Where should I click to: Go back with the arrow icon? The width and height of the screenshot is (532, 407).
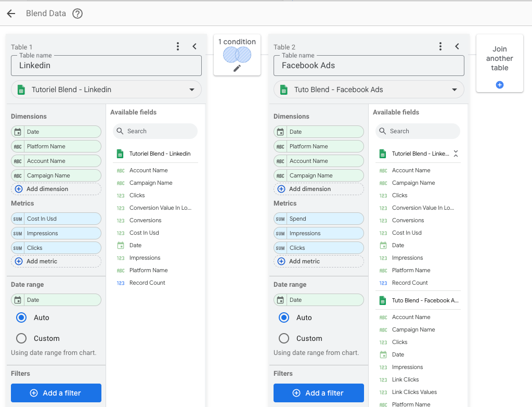11,14
